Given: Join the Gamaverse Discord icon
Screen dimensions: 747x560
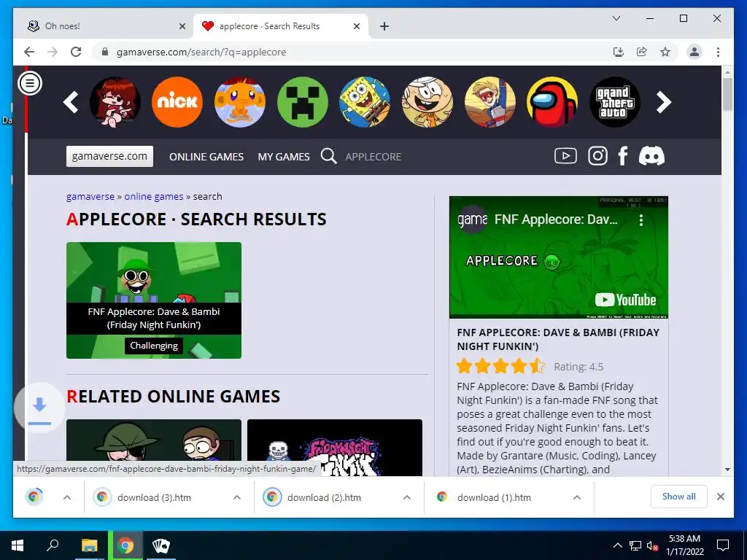Looking at the screenshot, I should (651, 156).
